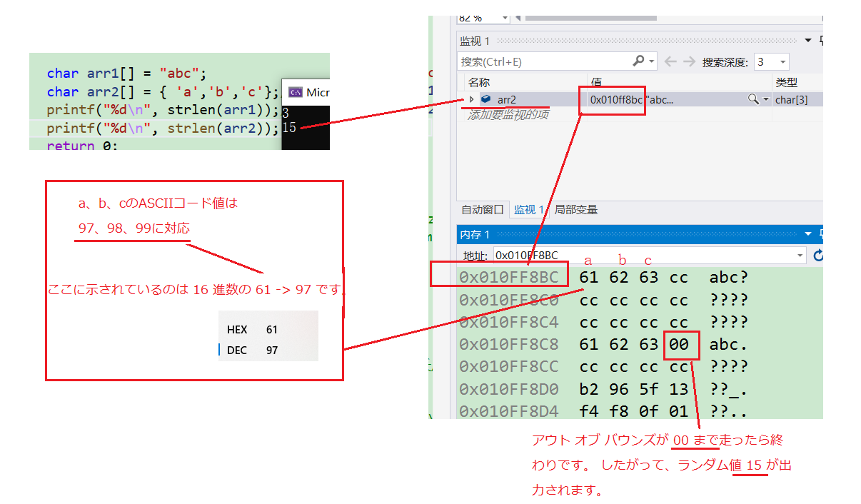The image size is (861, 504).
Task: Open the memory address history dropdown
Action: click(x=800, y=256)
